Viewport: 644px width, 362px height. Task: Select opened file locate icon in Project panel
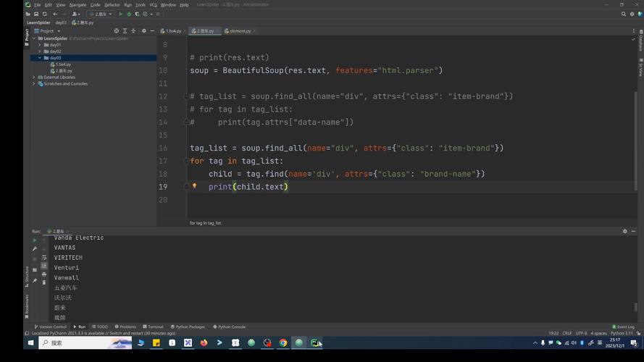point(116,31)
